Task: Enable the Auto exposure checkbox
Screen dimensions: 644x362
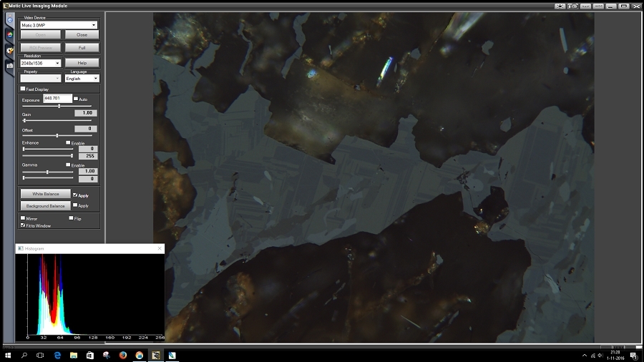Action: pyautogui.click(x=76, y=99)
